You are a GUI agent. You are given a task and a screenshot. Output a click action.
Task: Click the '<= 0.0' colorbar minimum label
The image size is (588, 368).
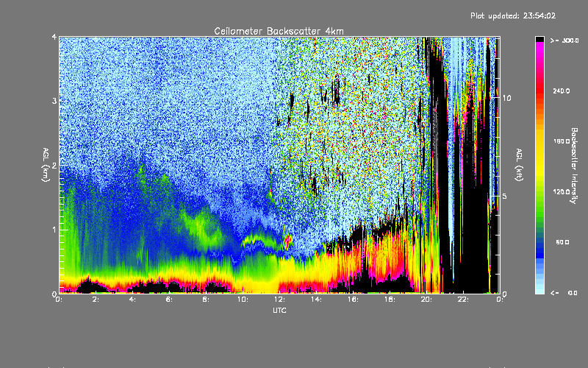tap(564, 293)
